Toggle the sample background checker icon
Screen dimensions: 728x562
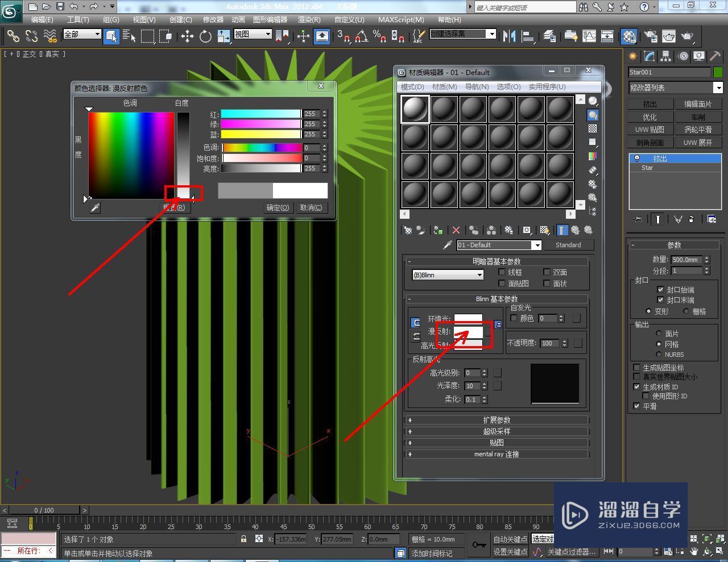[x=593, y=128]
